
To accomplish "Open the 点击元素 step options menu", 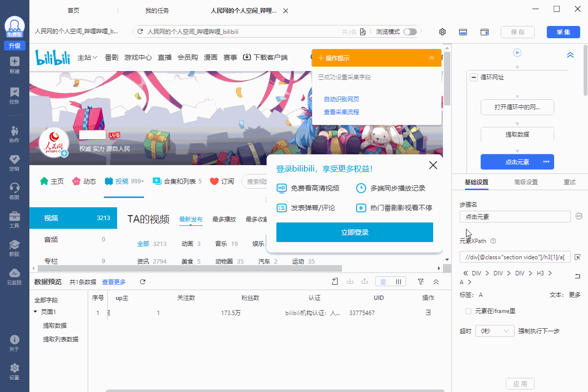I will click(x=546, y=162).
